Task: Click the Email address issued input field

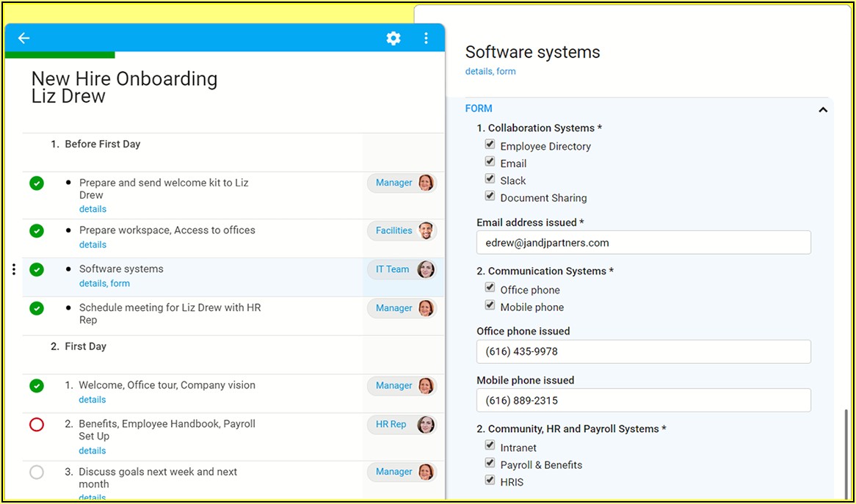Action: (643, 243)
